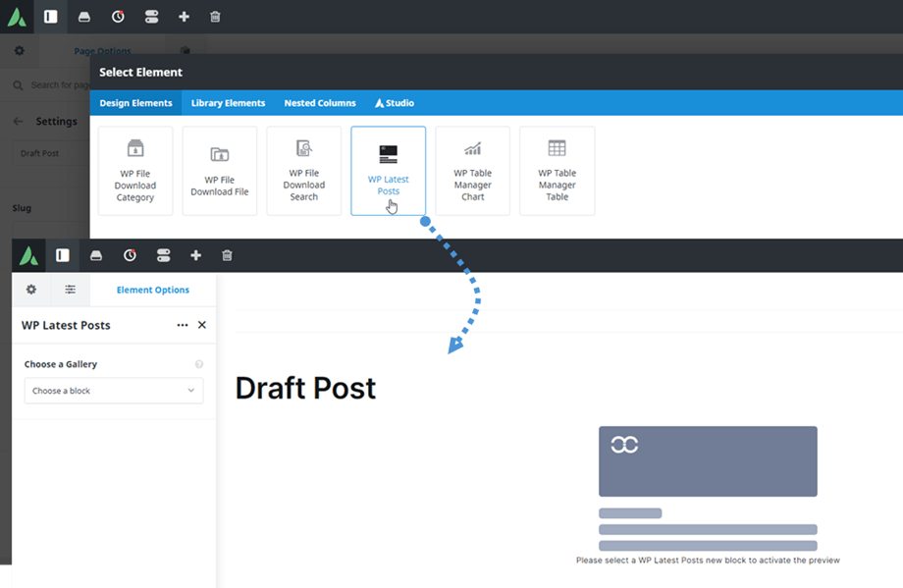Click the gear icon beside Element Options
903x588 pixels.
[x=31, y=290]
